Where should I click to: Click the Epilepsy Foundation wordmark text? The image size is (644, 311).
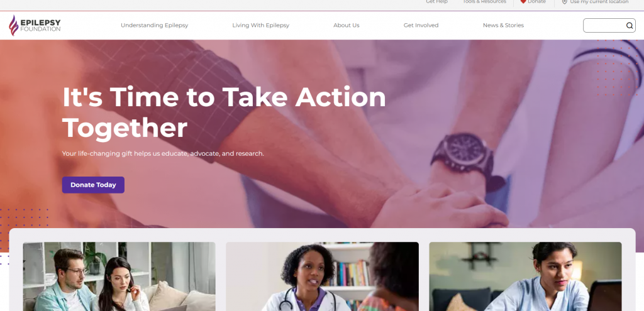40,25
